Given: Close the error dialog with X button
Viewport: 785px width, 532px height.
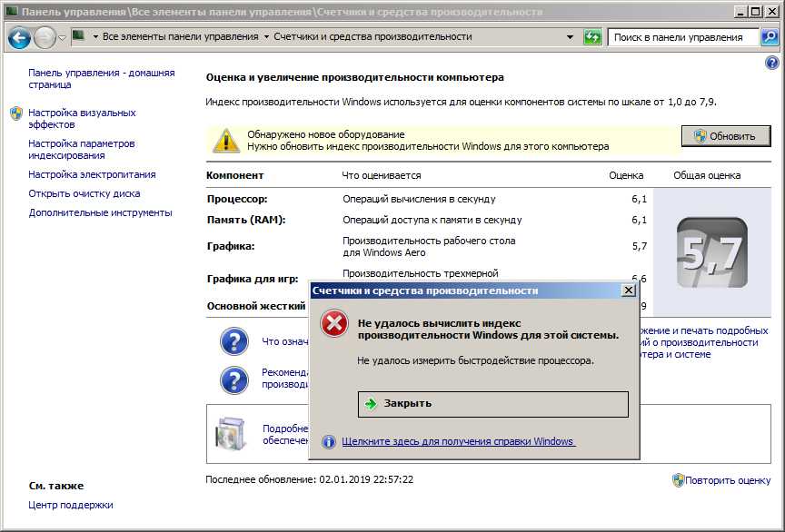Looking at the screenshot, I should 628,291.
